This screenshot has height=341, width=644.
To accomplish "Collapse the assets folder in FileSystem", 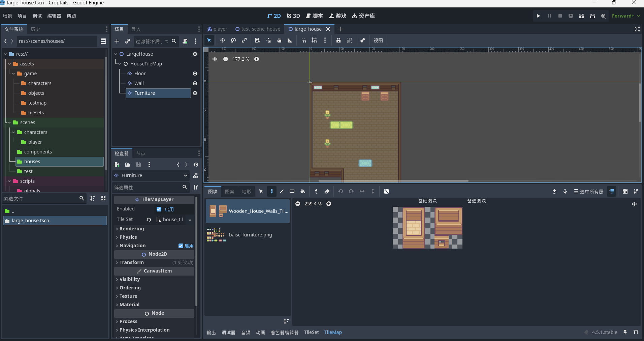I will (x=10, y=64).
